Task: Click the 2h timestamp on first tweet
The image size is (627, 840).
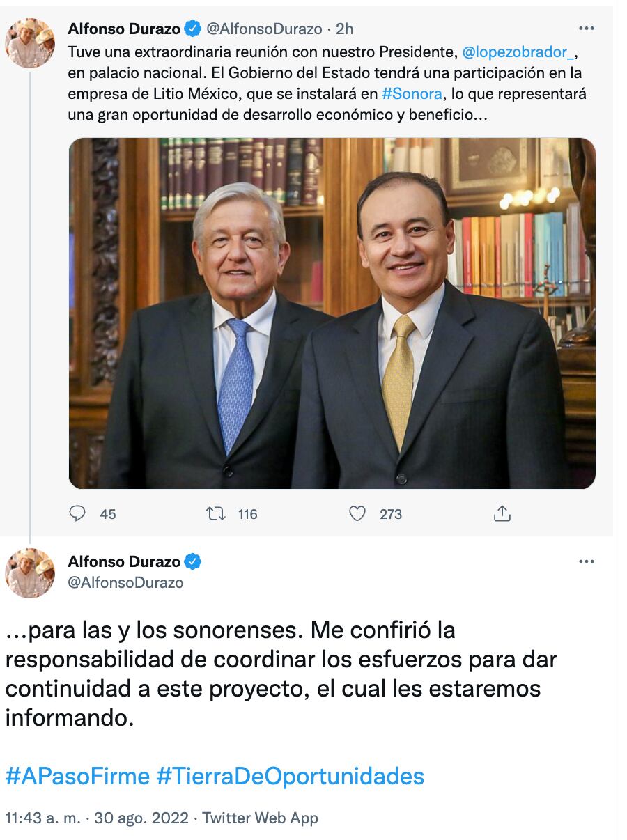Action: [x=345, y=29]
